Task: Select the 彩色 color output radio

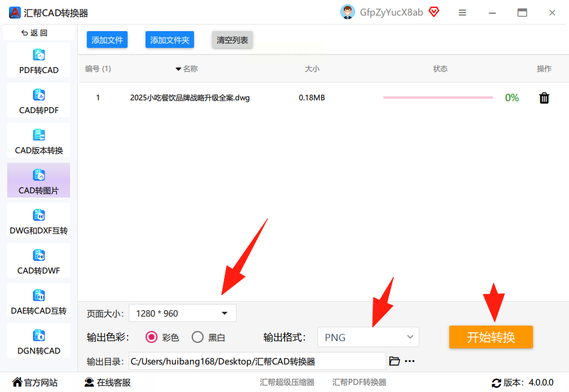Action: tap(152, 338)
